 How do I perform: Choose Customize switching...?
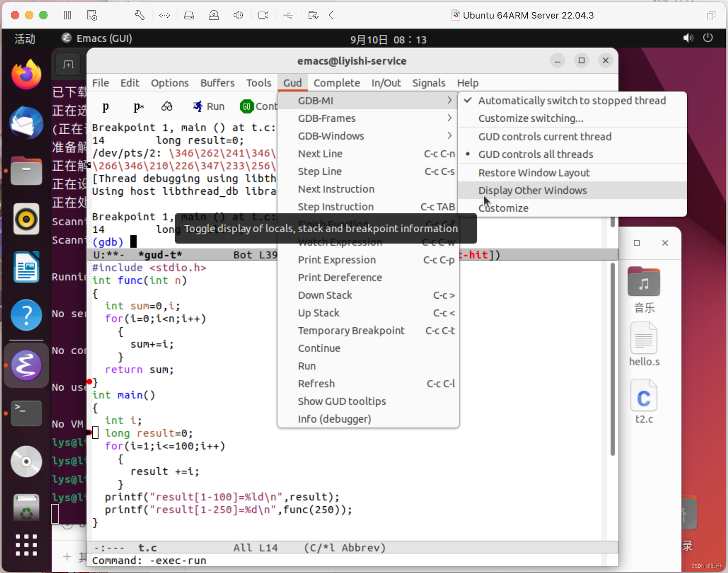point(572,118)
